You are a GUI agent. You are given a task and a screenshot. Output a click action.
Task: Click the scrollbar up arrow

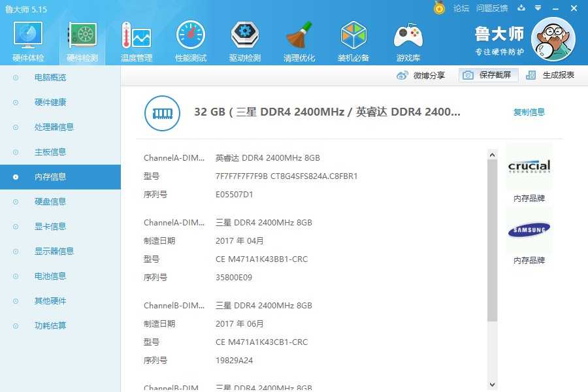[x=493, y=155]
